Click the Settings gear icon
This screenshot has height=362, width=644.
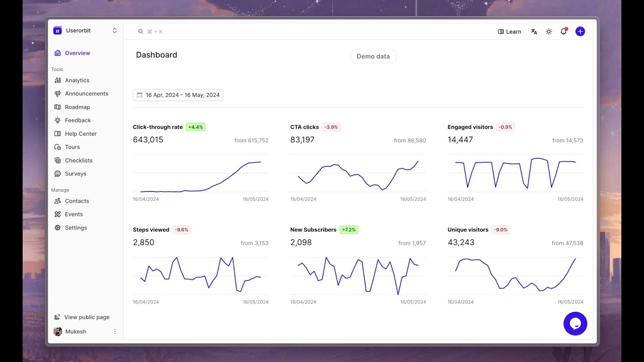tap(57, 228)
